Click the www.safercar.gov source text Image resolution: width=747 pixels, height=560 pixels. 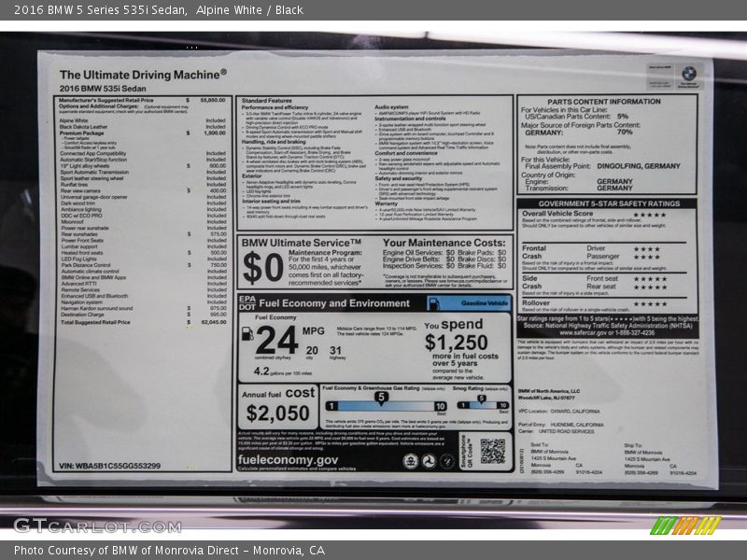pyautogui.click(x=607, y=332)
